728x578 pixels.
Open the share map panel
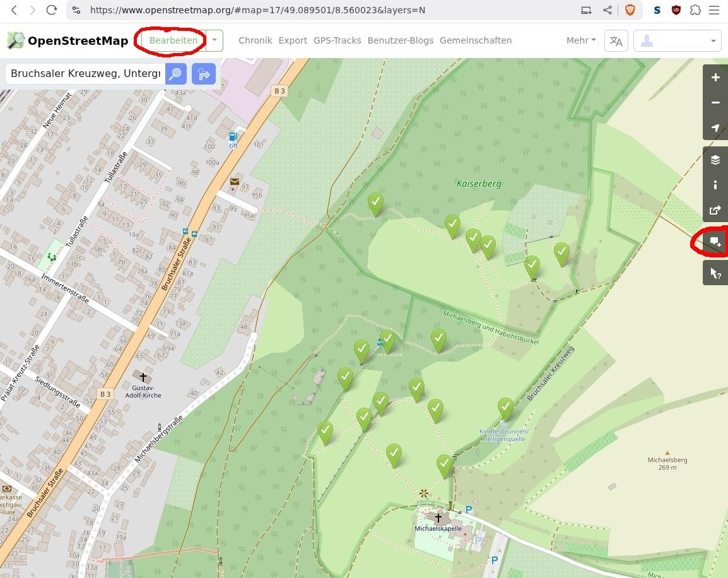[x=715, y=210]
